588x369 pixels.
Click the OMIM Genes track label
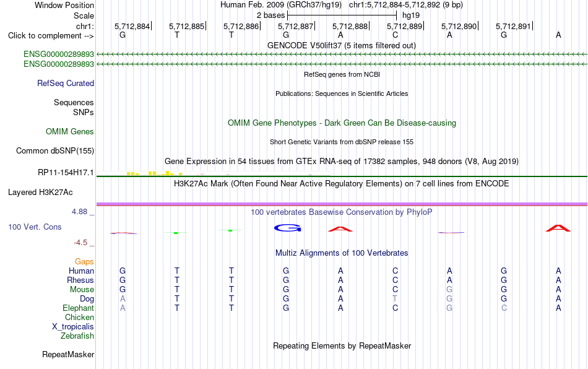(x=69, y=132)
